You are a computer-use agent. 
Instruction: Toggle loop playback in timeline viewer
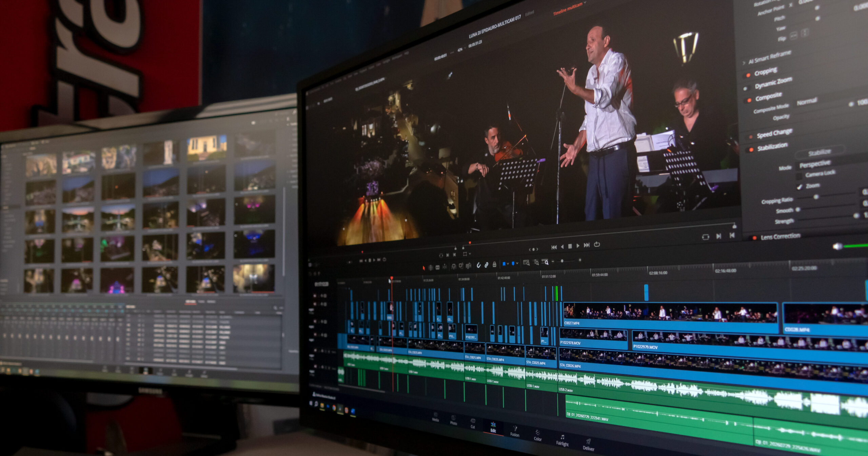pos(597,244)
